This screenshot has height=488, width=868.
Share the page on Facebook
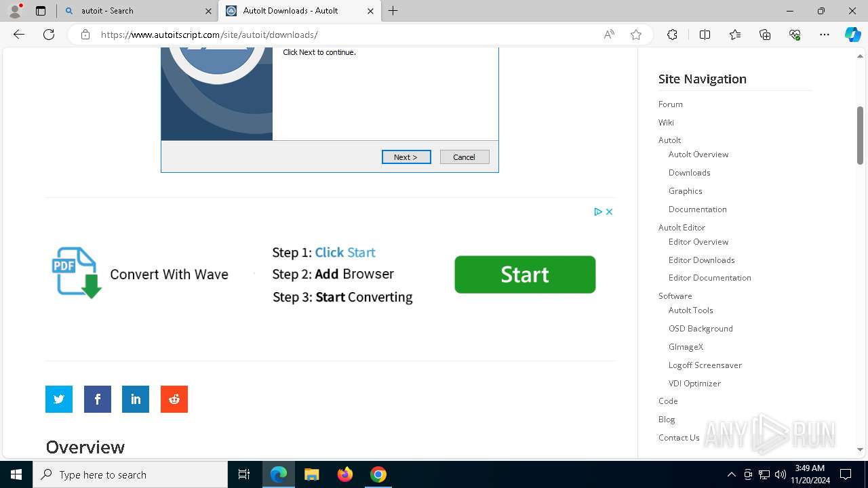(98, 399)
